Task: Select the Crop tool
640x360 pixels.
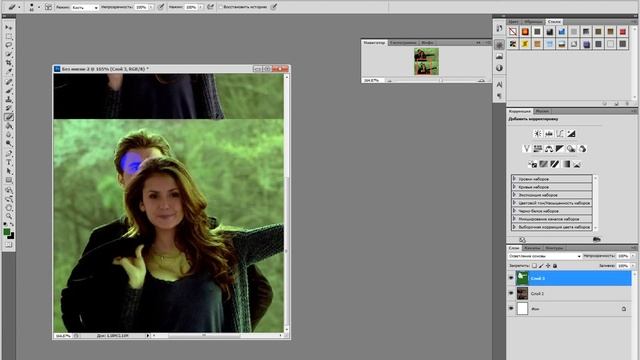Action: click(x=9, y=63)
